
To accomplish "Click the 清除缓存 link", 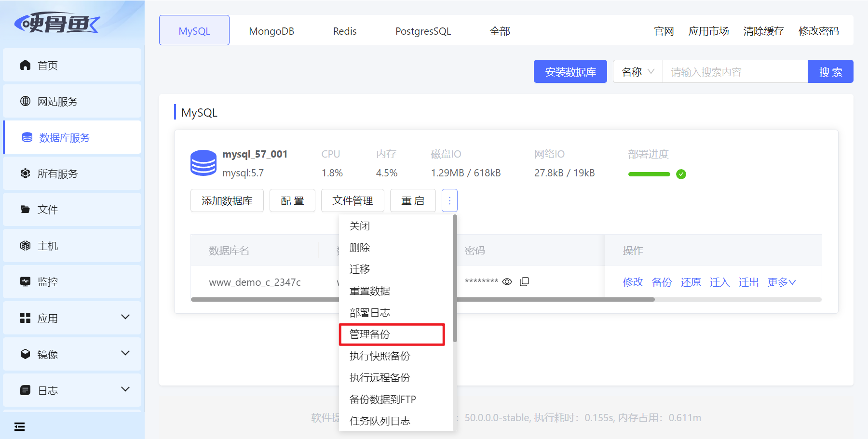I will tap(763, 31).
